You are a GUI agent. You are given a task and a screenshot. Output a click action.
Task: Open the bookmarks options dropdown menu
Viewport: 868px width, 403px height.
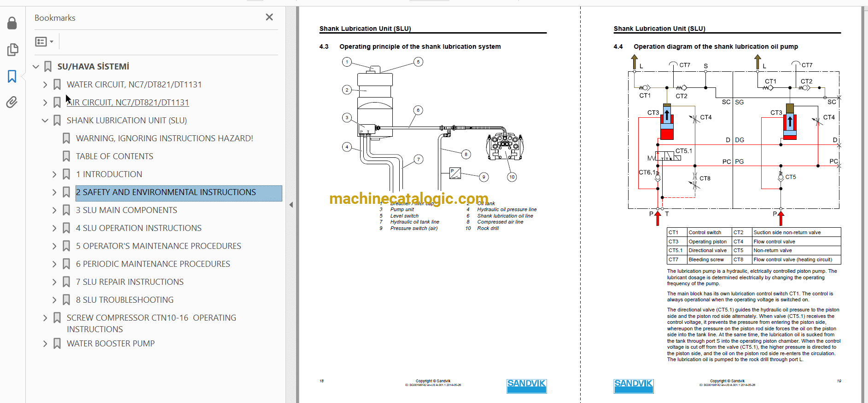click(x=44, y=41)
